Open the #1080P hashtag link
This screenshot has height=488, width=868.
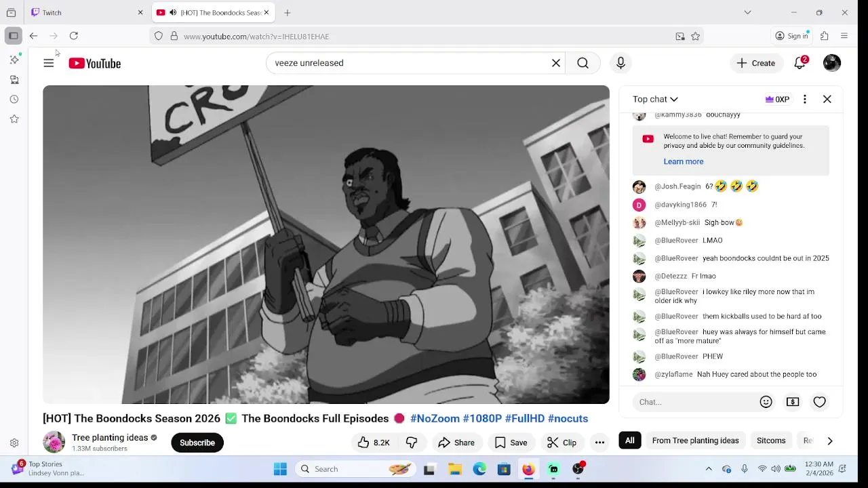point(482,418)
